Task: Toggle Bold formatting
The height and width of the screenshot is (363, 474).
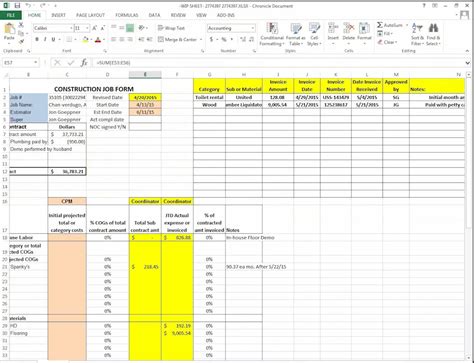Action: tap(37, 40)
